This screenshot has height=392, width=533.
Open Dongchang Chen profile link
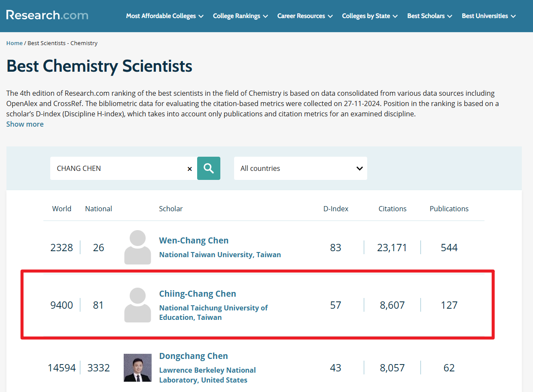(x=194, y=356)
